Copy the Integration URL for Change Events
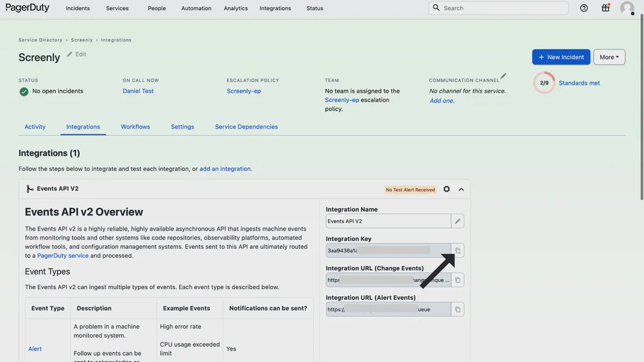Image resolution: width=644 pixels, height=362 pixels. [457, 280]
